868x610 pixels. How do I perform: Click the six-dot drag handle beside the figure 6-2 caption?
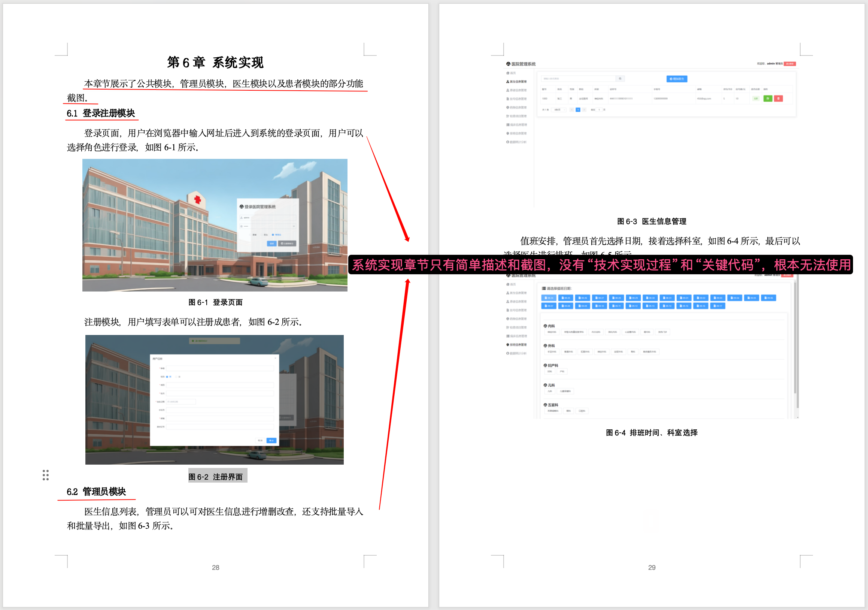click(46, 475)
